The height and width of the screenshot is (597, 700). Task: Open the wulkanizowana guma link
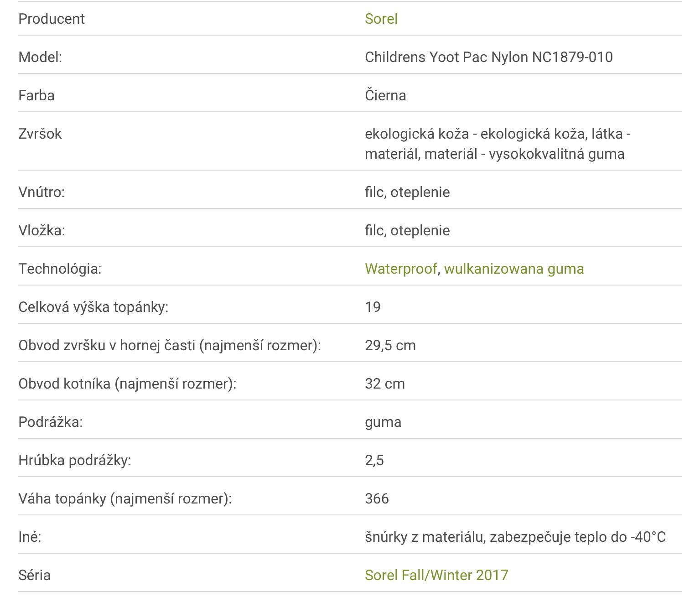click(x=513, y=269)
